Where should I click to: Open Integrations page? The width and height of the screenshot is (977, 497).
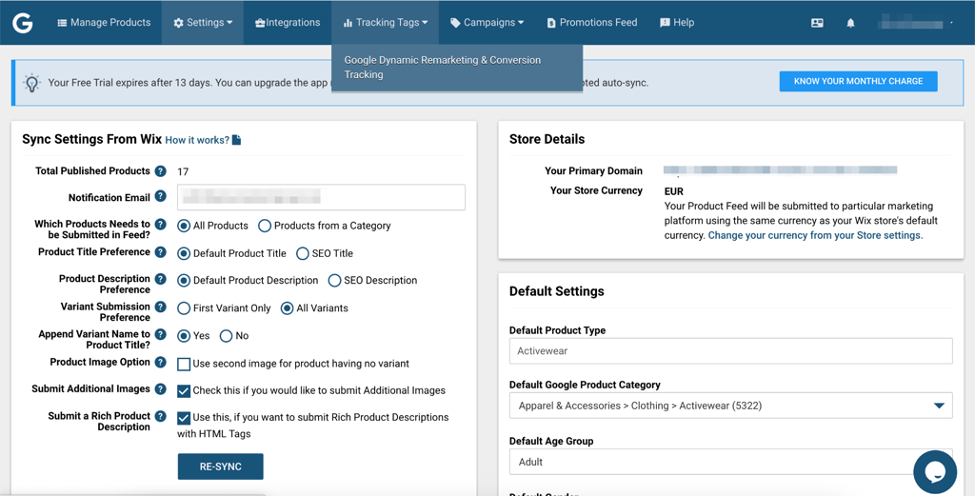(x=287, y=23)
